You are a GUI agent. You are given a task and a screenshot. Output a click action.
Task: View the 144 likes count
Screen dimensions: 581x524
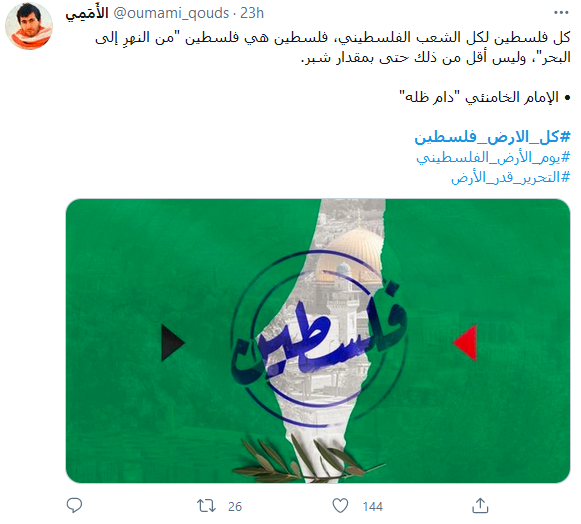(373, 507)
